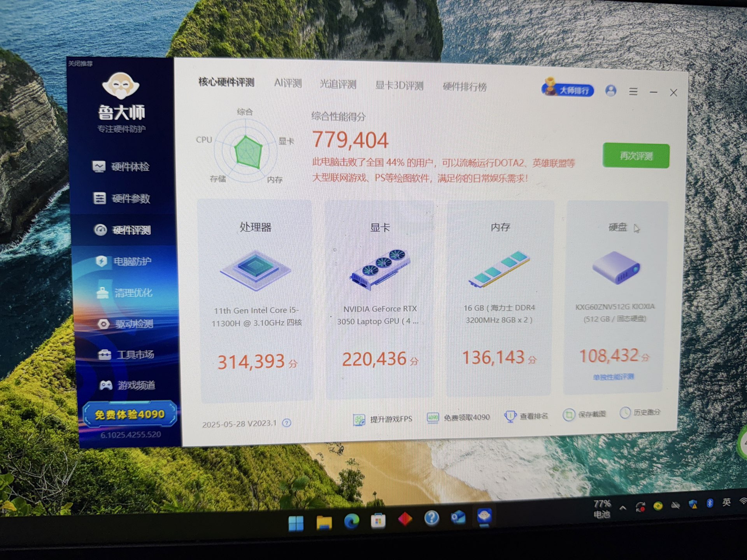Click the 免费领取4090 icon
Image resolution: width=747 pixels, height=560 pixels.
(x=433, y=418)
